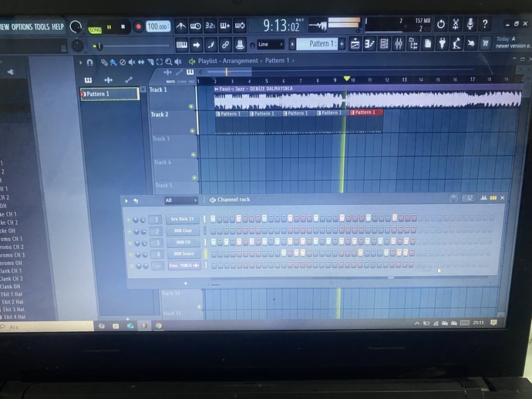
Task: Enable typing keyboard to piano icon
Action: [x=182, y=45]
